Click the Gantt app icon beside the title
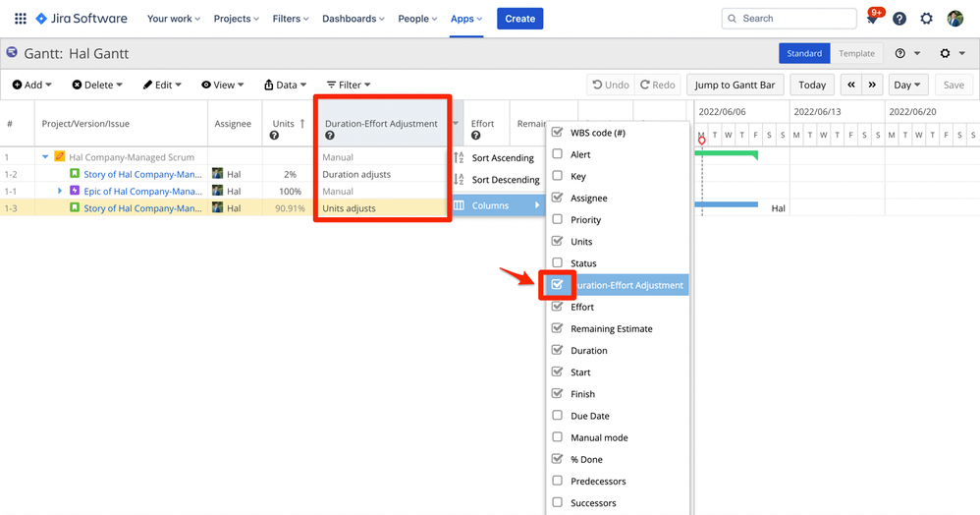 coord(12,52)
